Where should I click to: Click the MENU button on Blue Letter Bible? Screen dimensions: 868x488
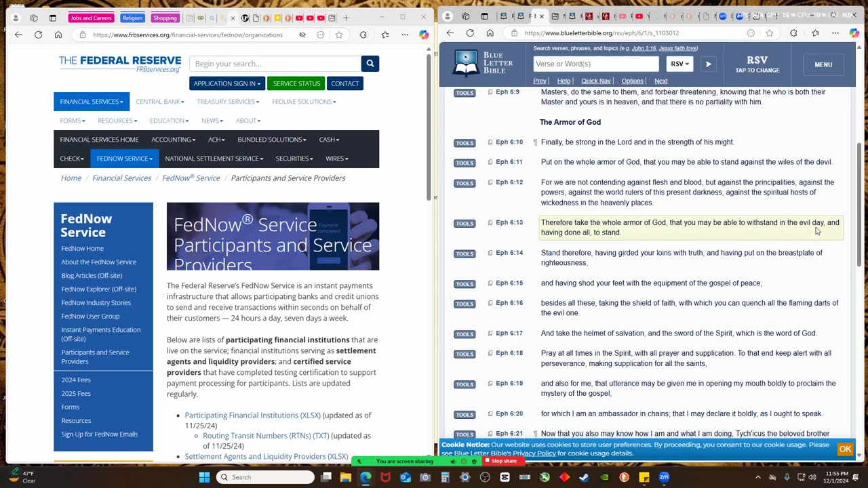tap(823, 64)
